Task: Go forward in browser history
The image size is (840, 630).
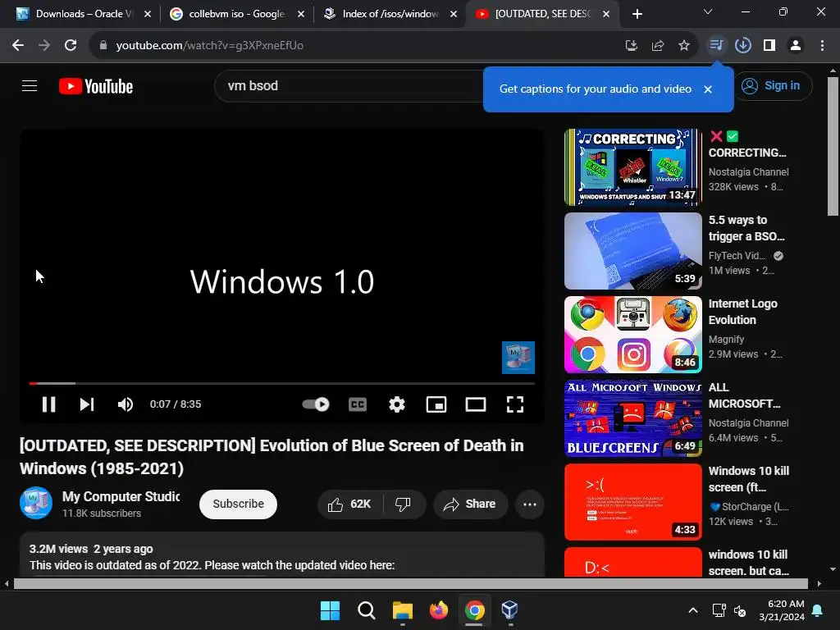Action: click(x=44, y=46)
